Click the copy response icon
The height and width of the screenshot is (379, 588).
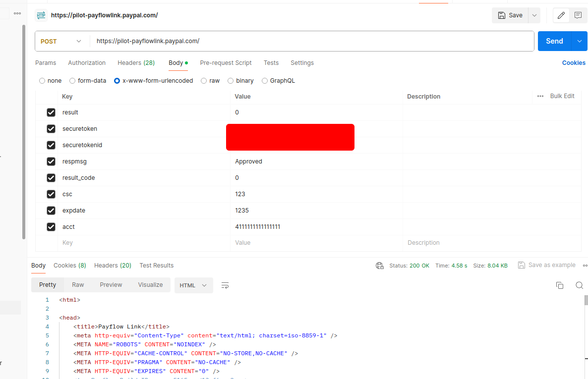coord(560,285)
